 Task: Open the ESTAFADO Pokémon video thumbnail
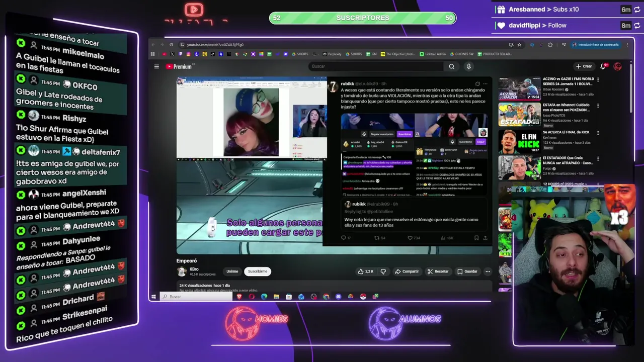519,115
